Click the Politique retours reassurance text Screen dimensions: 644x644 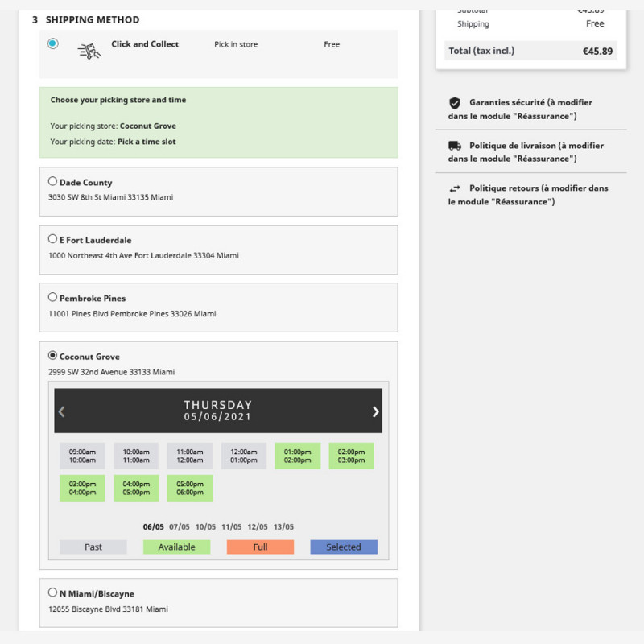tap(528, 195)
